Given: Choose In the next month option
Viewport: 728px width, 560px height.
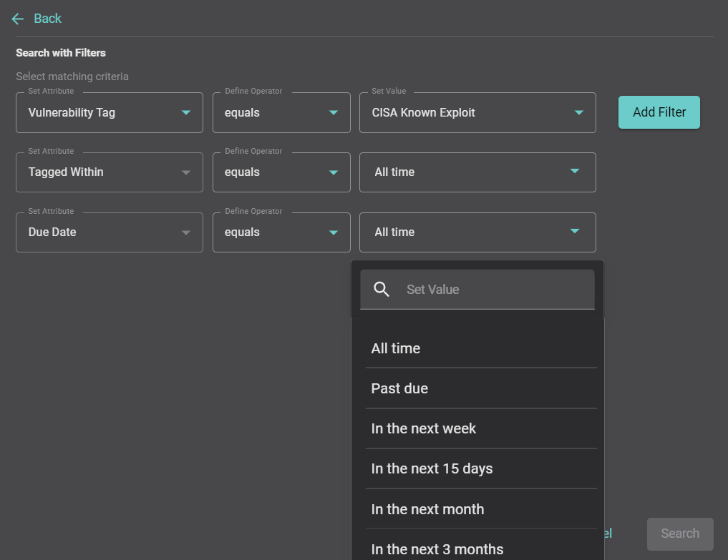Looking at the screenshot, I should pyautogui.click(x=481, y=509).
